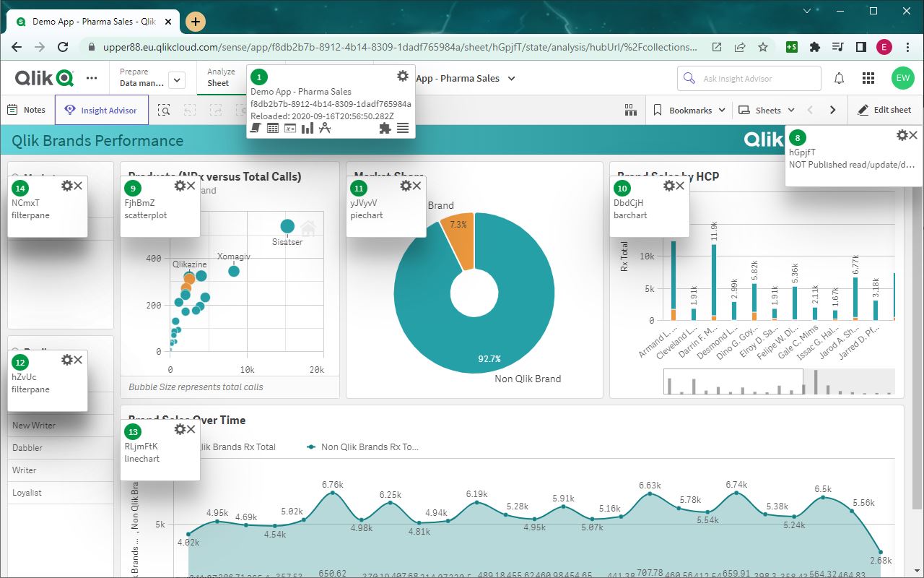
Task: Open settings gear on scatterplot FjhBmZ popup
Action: click(180, 186)
